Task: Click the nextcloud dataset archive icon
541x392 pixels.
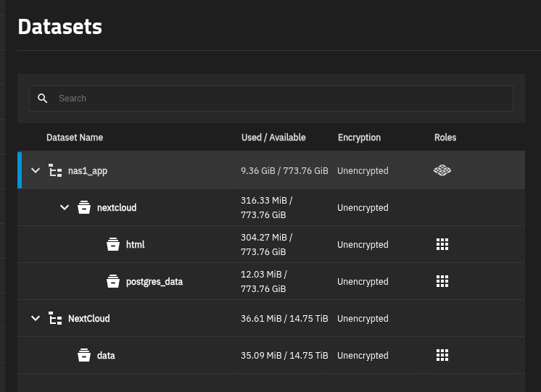Action: click(84, 207)
